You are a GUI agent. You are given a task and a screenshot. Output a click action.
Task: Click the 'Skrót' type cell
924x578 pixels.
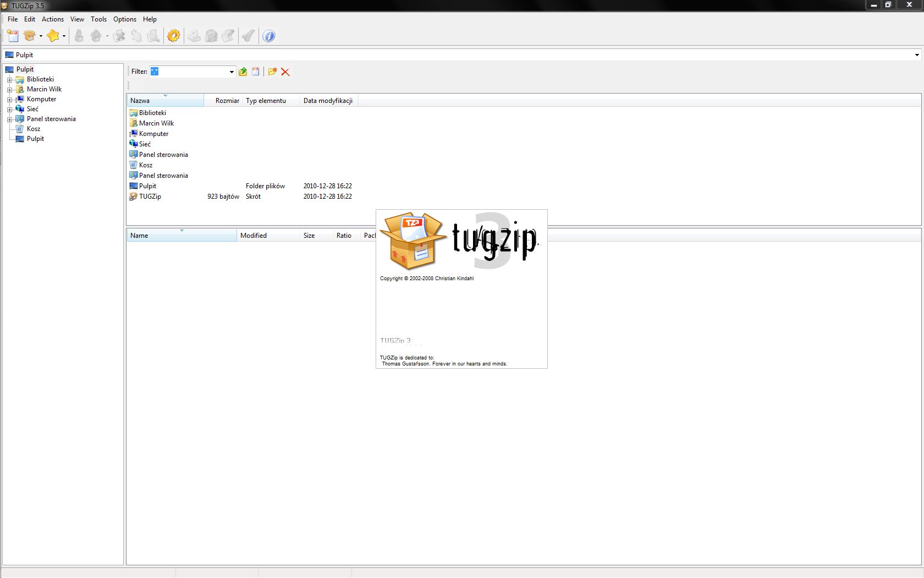pos(253,197)
